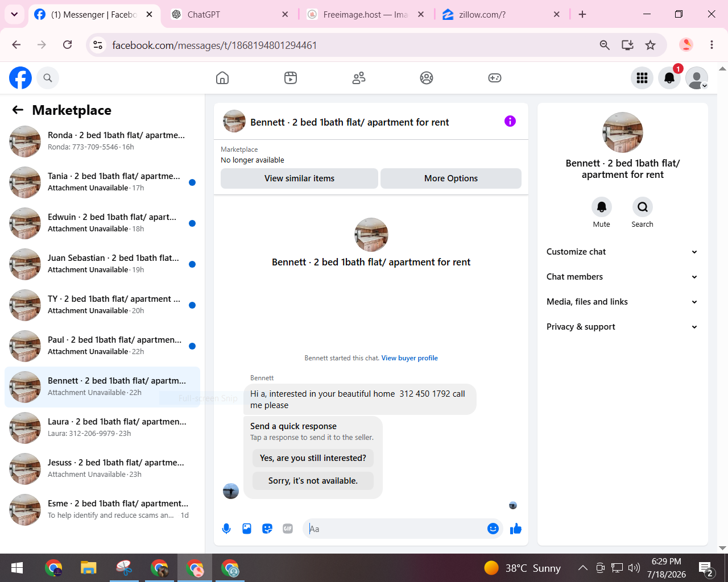The image size is (728, 582).
Task: Open the Gaming controller icon
Action: pyautogui.click(x=495, y=78)
